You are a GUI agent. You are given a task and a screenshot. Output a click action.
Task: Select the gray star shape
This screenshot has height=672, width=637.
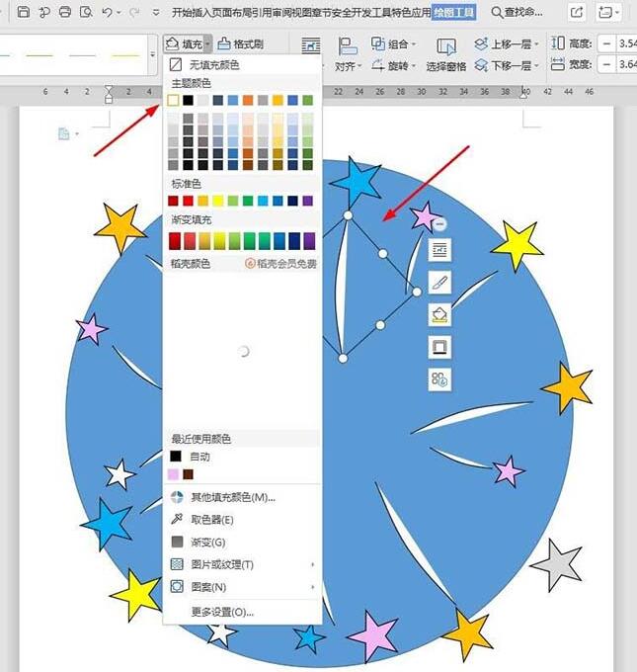pyautogui.click(x=559, y=564)
